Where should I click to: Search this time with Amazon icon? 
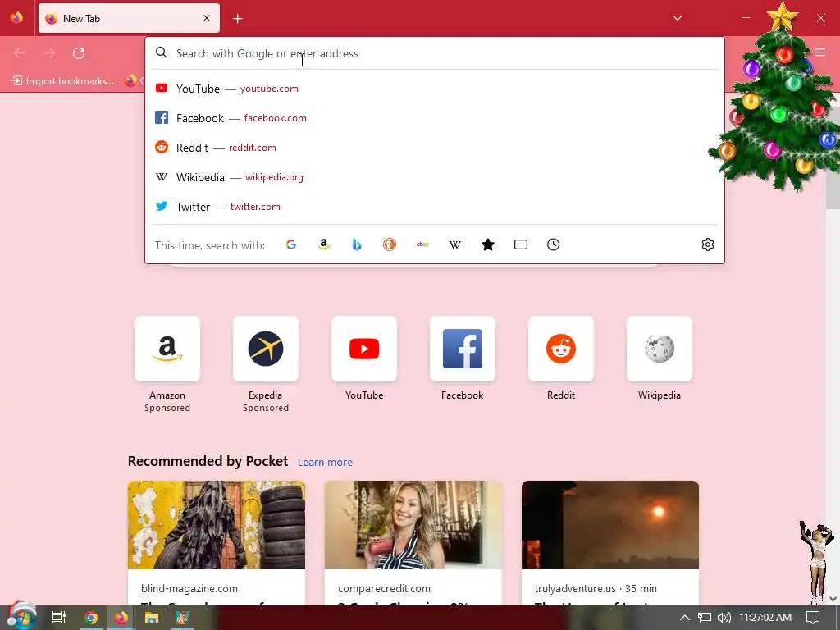coord(323,244)
